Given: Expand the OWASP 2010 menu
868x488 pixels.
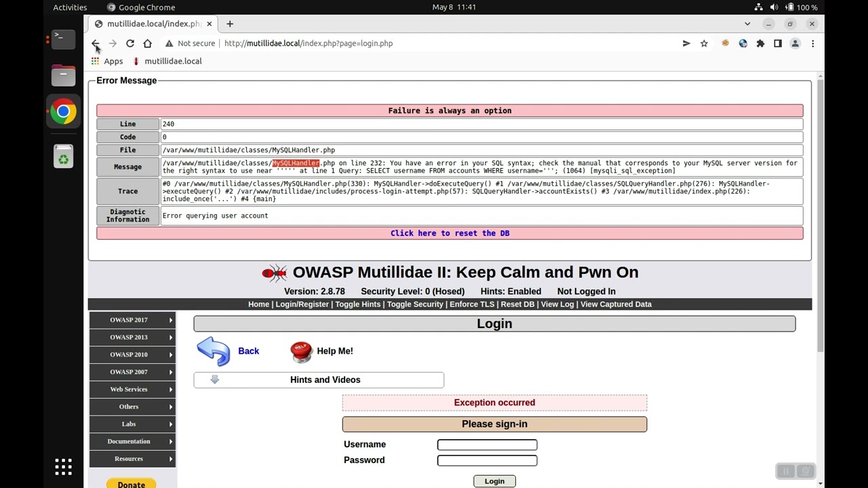Looking at the screenshot, I should click(x=132, y=354).
